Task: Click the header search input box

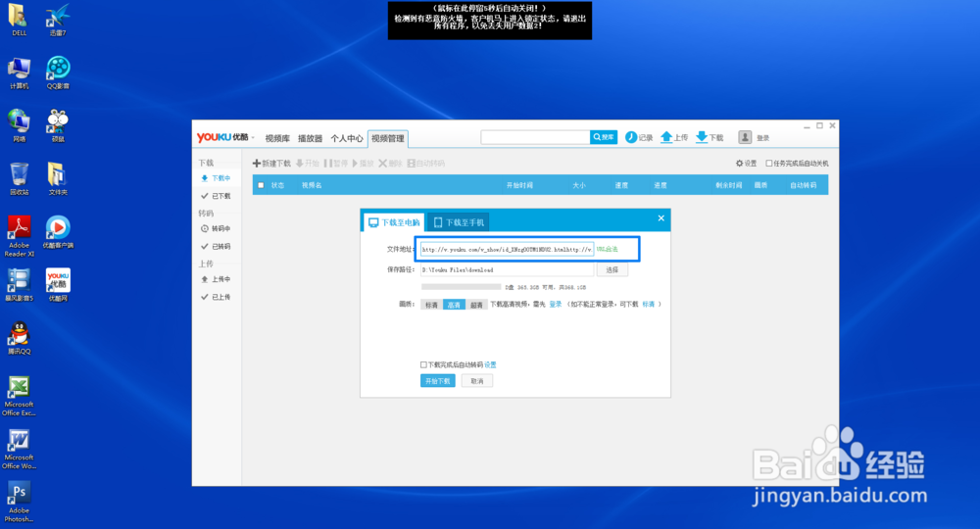Action: (x=535, y=137)
